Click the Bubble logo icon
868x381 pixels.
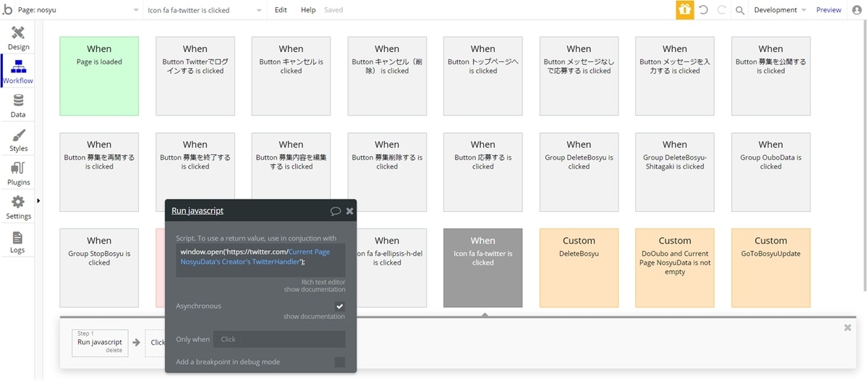8,10
